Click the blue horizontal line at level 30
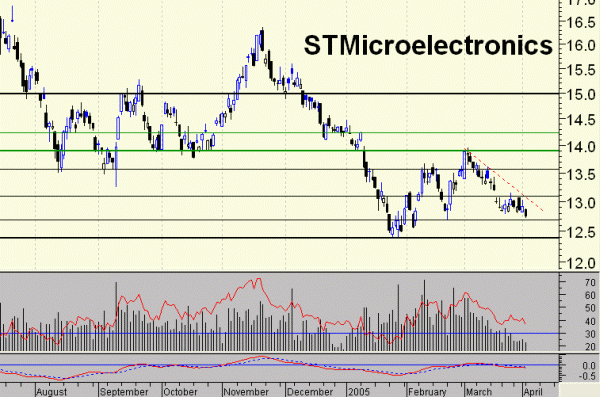 coord(279,333)
